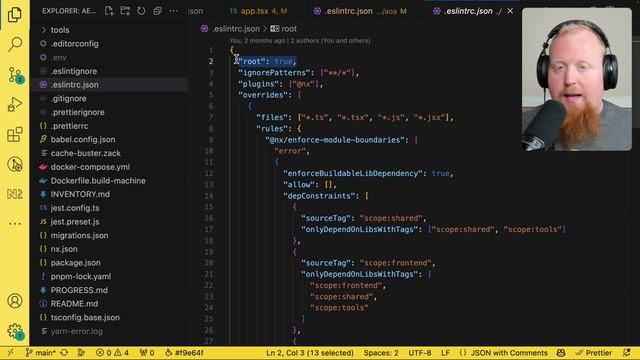This screenshot has height=360, width=640.
Task: Change indentation via Spaces: 2
Action: point(381,353)
